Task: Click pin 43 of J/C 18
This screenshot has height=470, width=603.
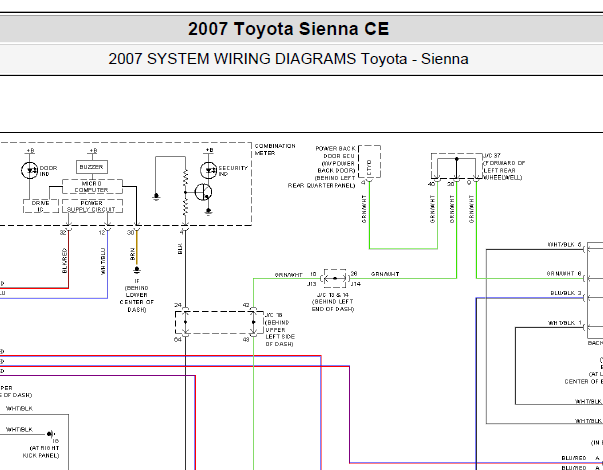Action: [246, 340]
